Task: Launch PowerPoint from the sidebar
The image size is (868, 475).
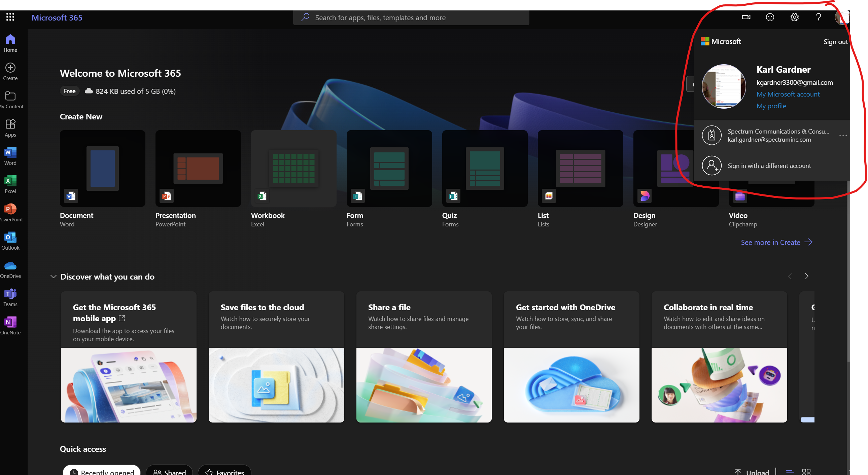Action: pos(11,213)
